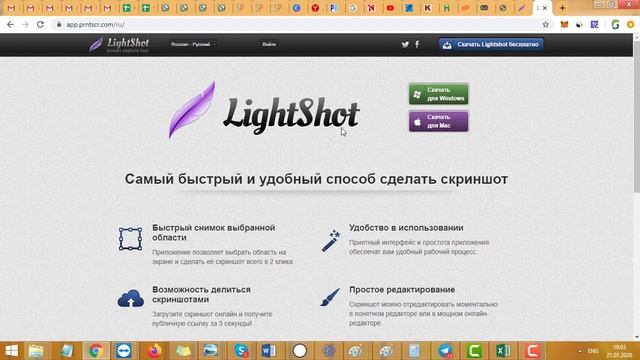Switch to the YouTube browser tab
Image resolution: width=640 pixels, height=360 pixels.
[x=390, y=8]
